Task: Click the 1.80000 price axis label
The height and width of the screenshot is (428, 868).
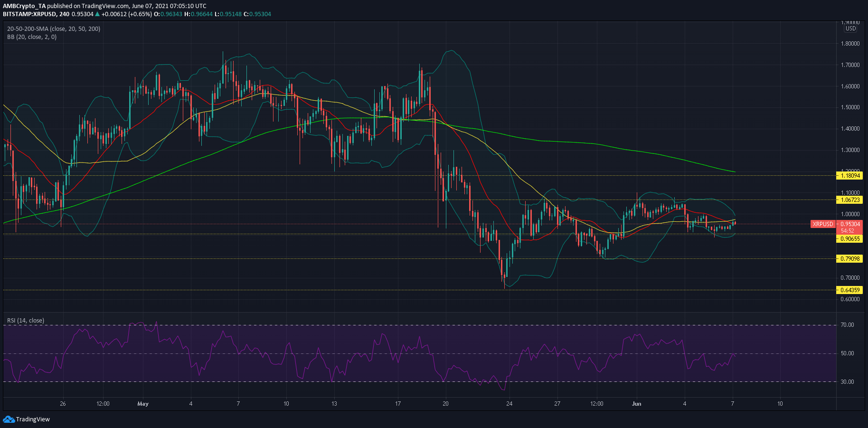Action: [850, 43]
